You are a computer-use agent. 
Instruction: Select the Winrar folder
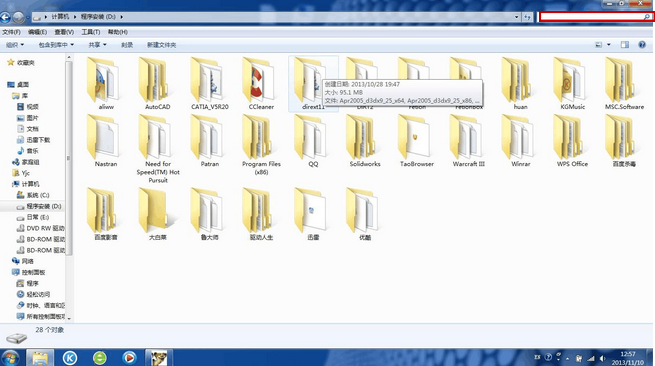click(x=520, y=141)
